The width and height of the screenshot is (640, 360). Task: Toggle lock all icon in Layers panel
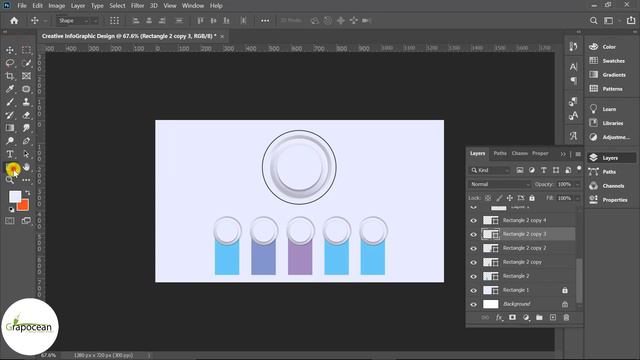click(x=532, y=198)
